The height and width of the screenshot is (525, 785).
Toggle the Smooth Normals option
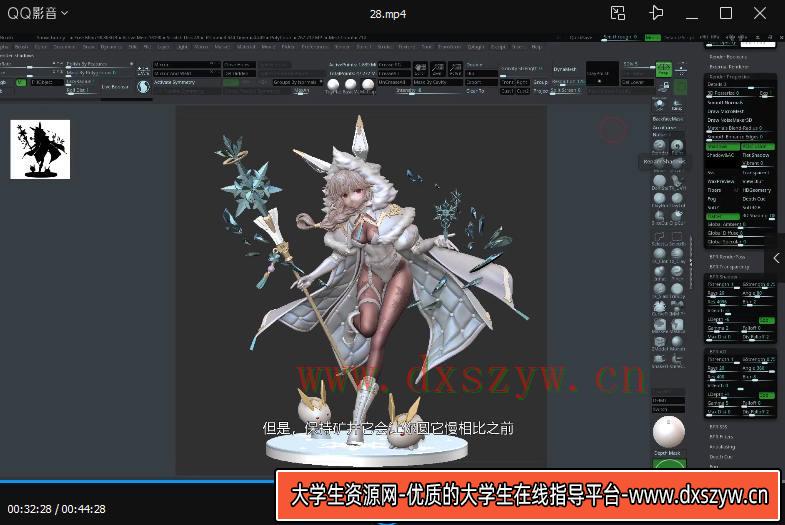coord(725,103)
